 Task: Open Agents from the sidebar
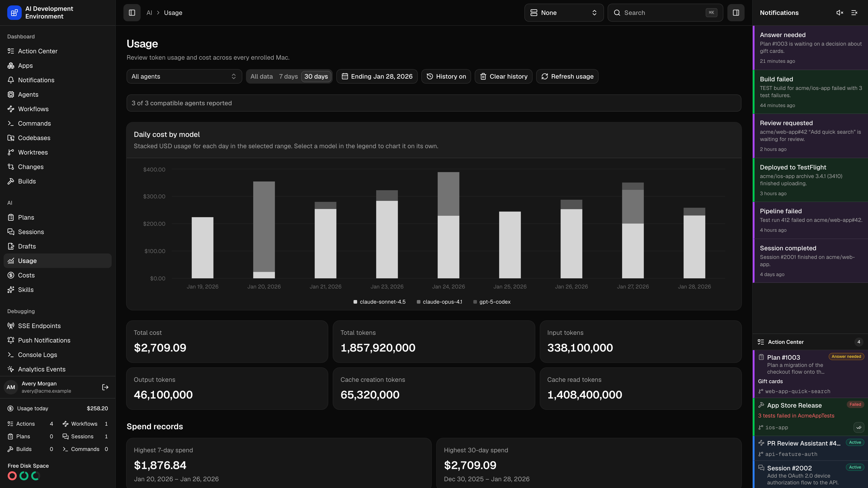click(x=57, y=95)
